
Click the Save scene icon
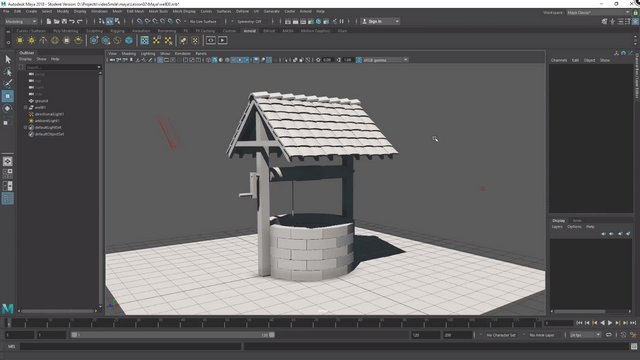[64, 21]
